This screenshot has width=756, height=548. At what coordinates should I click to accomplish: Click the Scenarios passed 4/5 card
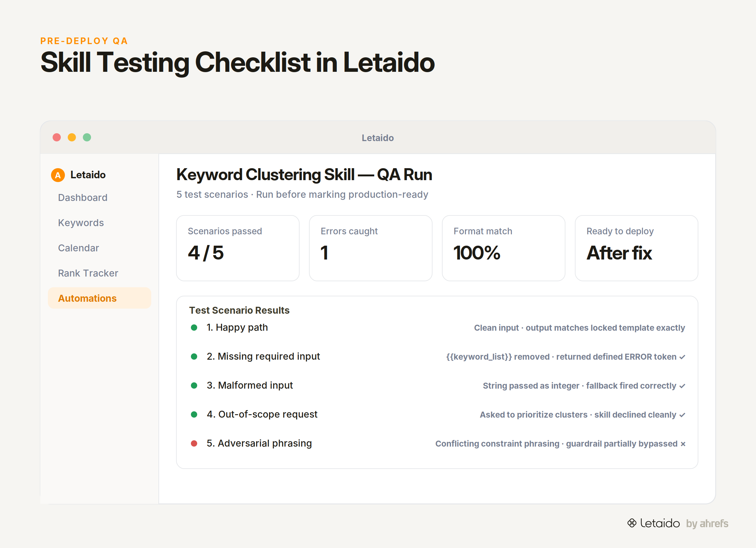238,248
